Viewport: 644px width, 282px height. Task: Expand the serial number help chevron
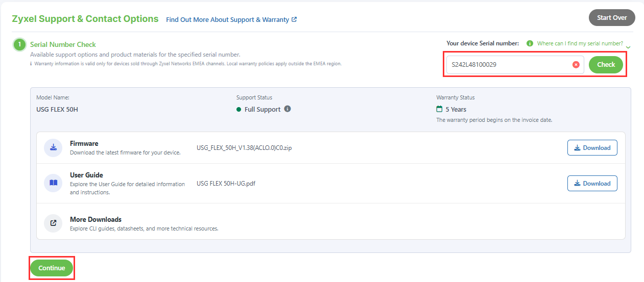coord(628,47)
